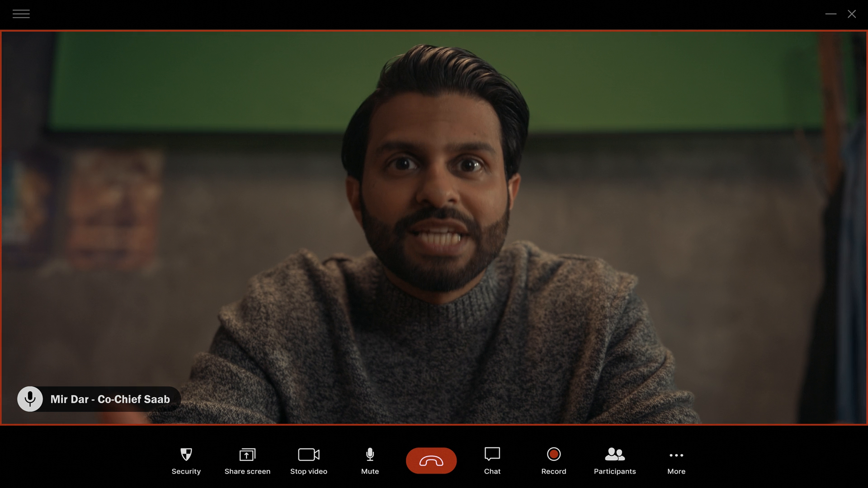This screenshot has width=868, height=488.
Task: Start recording with Record icon
Action: tap(553, 454)
